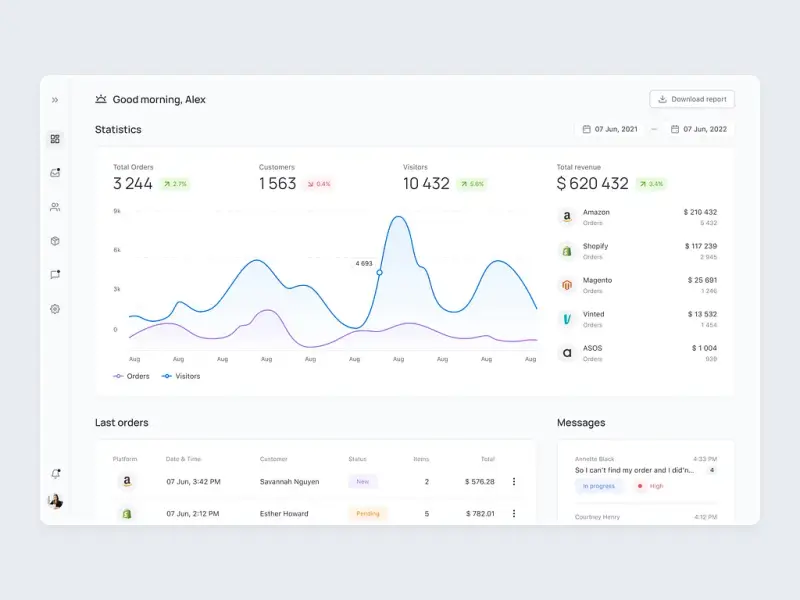Viewport: 800px width, 600px height.
Task: Open the three-dot menu for Savannah Nguyen order
Action: 514,481
